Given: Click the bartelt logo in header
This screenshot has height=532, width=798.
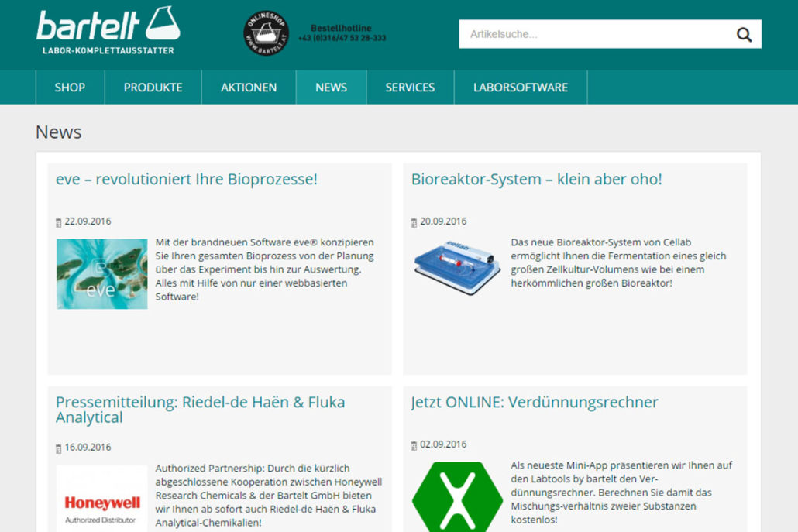Looking at the screenshot, I should click(x=108, y=31).
